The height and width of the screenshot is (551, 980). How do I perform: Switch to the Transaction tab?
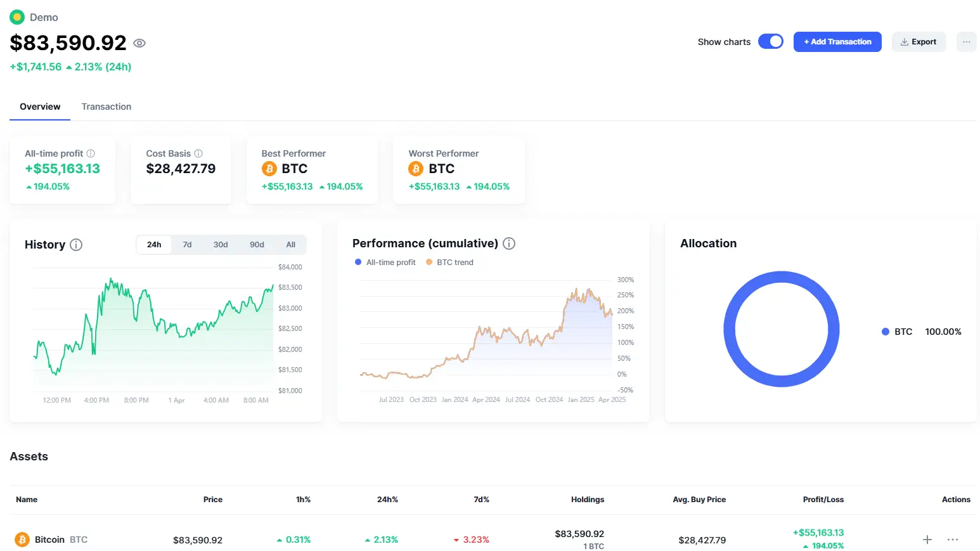pyautogui.click(x=106, y=107)
